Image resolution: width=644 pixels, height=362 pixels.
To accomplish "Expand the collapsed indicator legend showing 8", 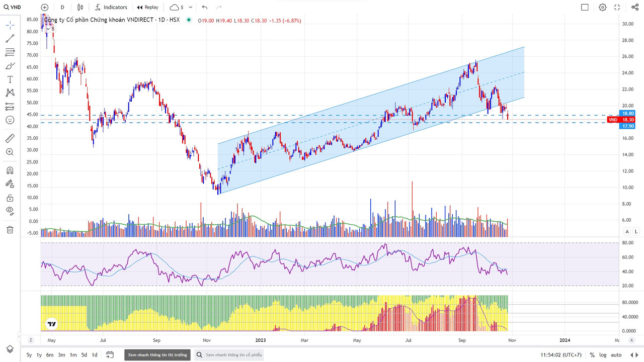I will [50, 29].
